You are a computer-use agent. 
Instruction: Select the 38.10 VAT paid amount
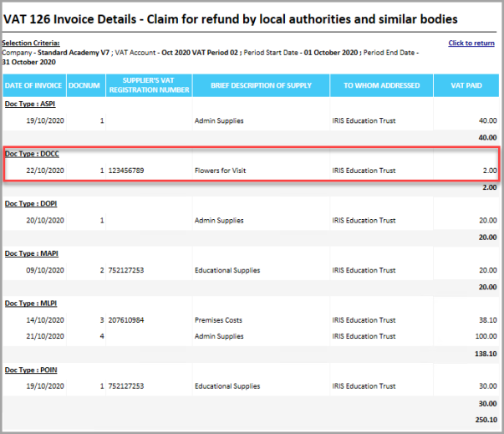(486, 320)
